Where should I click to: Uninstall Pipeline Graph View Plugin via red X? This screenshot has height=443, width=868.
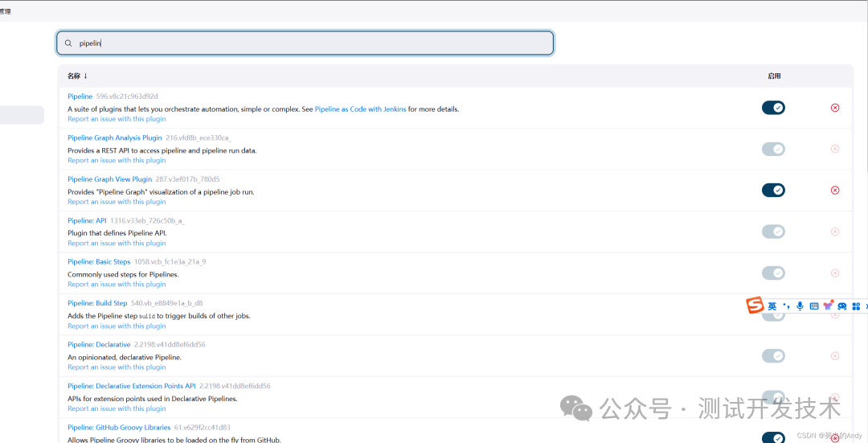[x=835, y=190]
